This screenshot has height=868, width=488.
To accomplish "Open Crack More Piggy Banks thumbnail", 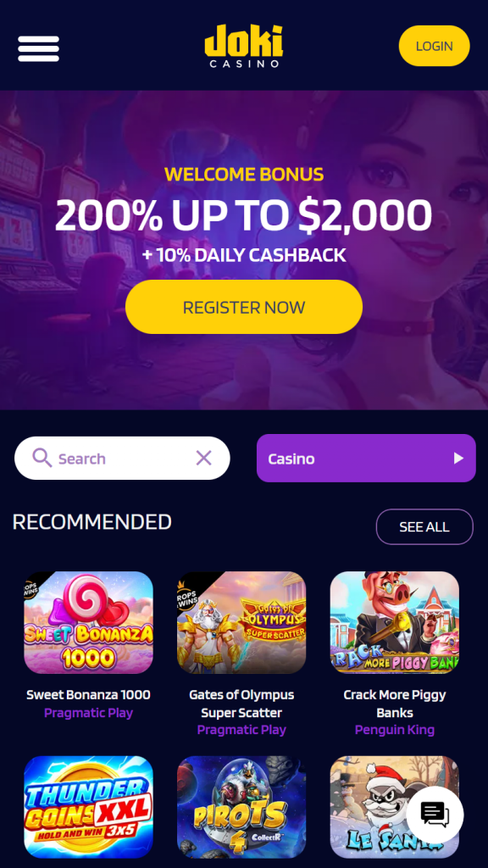I will tap(395, 622).
